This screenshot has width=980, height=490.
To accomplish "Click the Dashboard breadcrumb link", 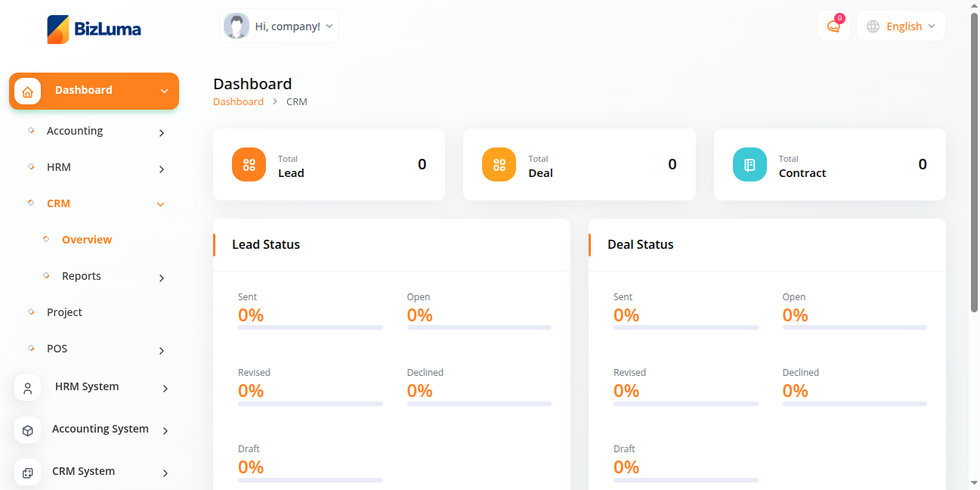I will click(238, 102).
